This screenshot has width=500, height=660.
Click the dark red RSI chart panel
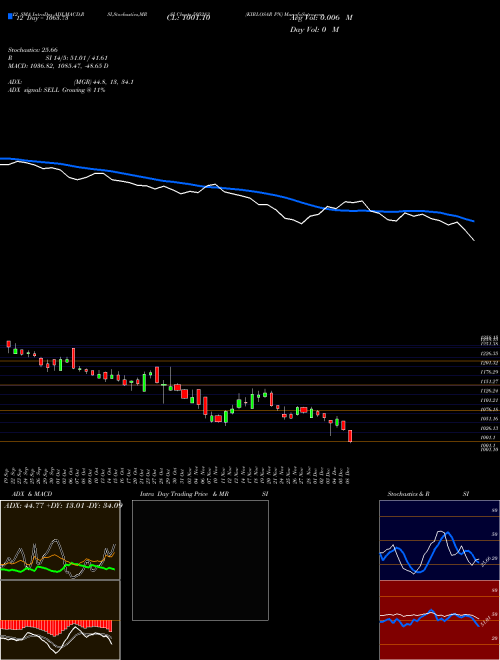pos(439,620)
